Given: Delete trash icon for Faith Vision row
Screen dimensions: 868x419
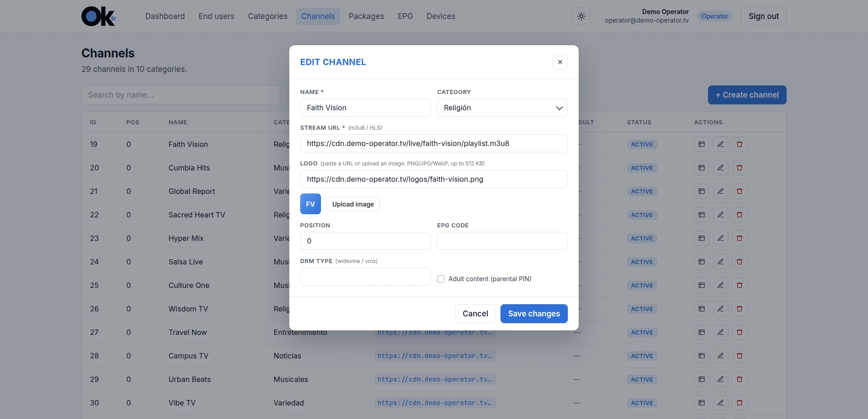Looking at the screenshot, I should [740, 144].
